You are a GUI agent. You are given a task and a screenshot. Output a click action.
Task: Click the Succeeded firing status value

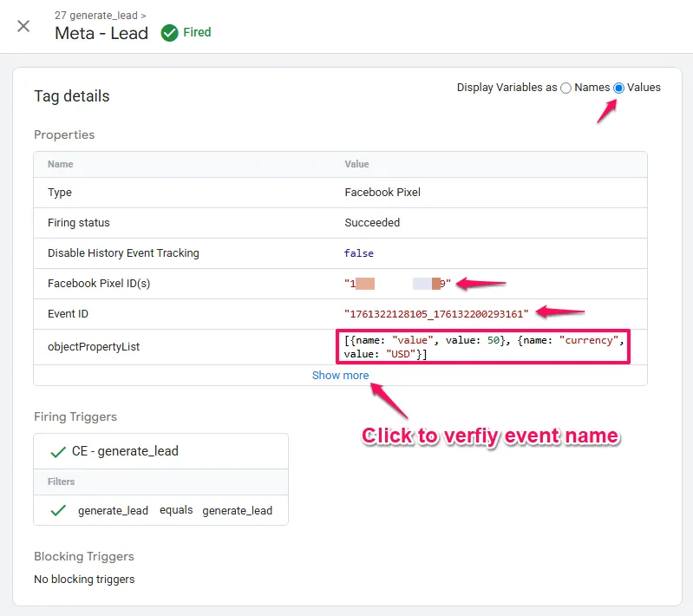pos(372,222)
